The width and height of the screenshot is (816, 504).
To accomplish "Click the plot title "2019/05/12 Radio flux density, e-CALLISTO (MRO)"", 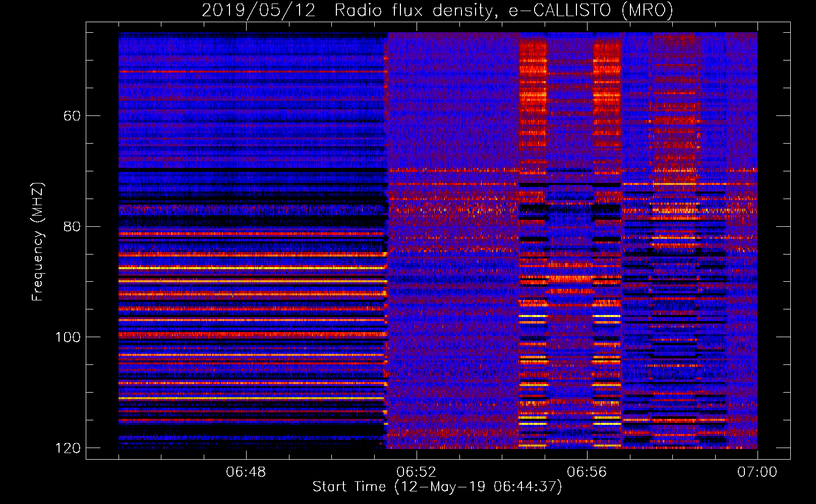I will [x=437, y=11].
